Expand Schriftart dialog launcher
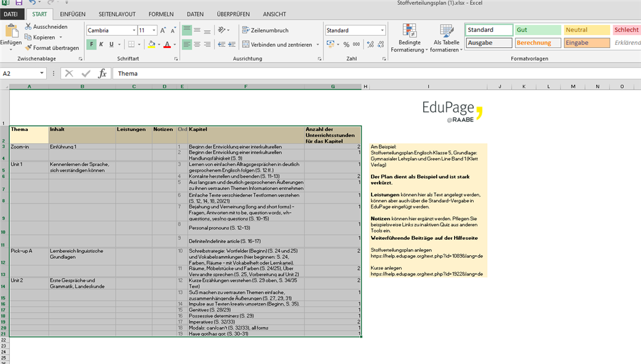The image size is (641, 364). coord(176,59)
